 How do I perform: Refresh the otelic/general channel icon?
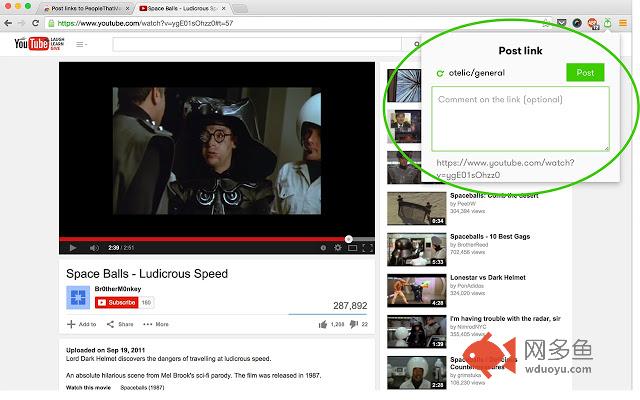(x=440, y=73)
